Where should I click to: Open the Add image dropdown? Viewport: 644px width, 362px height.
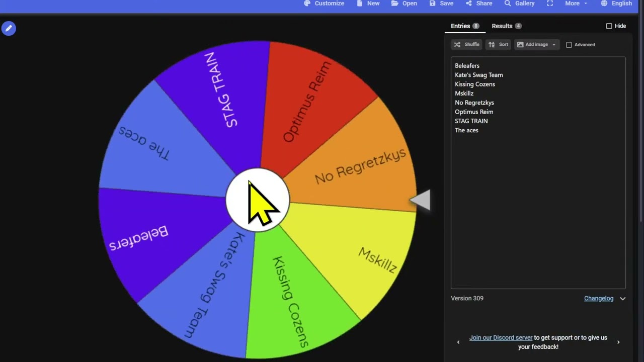[537, 45]
